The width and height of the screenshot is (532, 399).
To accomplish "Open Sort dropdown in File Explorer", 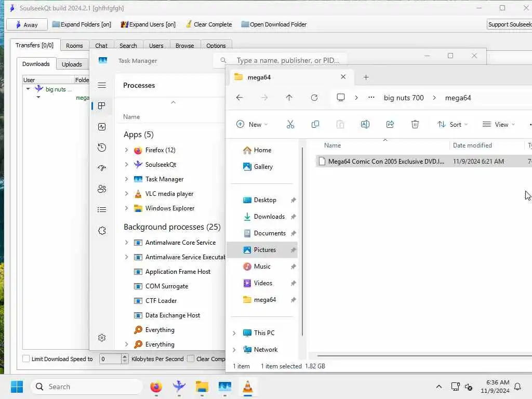I will click(453, 125).
